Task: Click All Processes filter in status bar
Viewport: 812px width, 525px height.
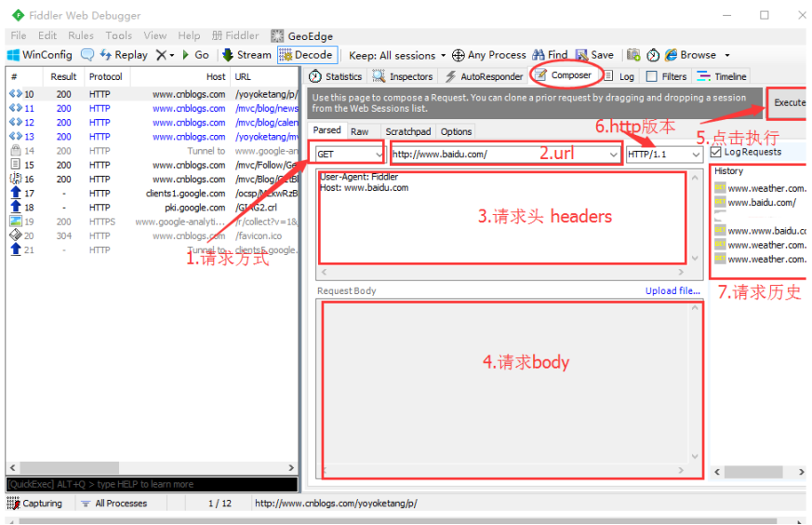Action: coord(114,504)
